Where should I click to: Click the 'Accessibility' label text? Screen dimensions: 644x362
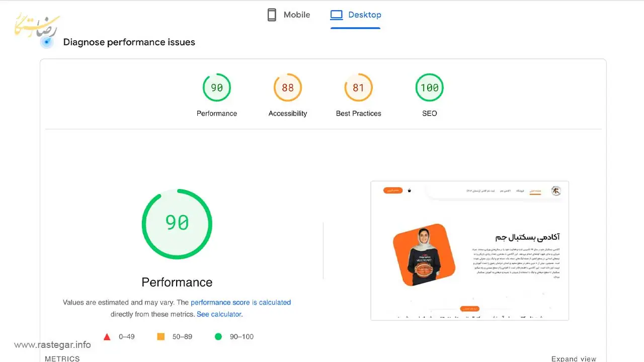[288, 114]
